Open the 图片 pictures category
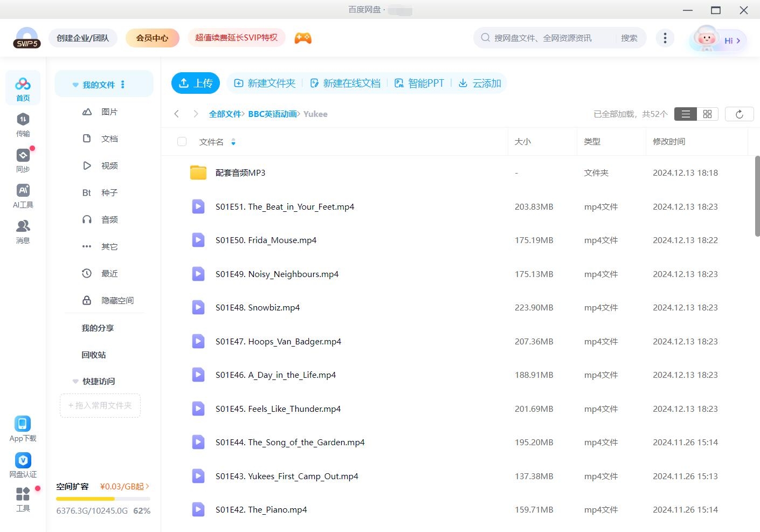The image size is (760, 532). tap(109, 112)
